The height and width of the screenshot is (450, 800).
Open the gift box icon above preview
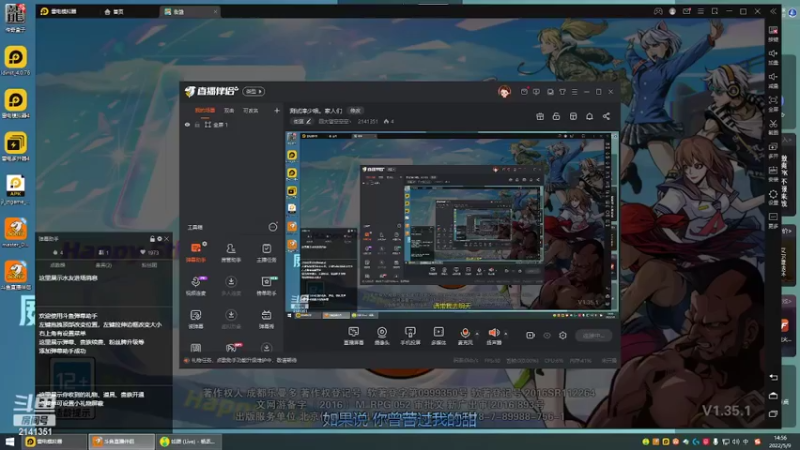point(540,116)
